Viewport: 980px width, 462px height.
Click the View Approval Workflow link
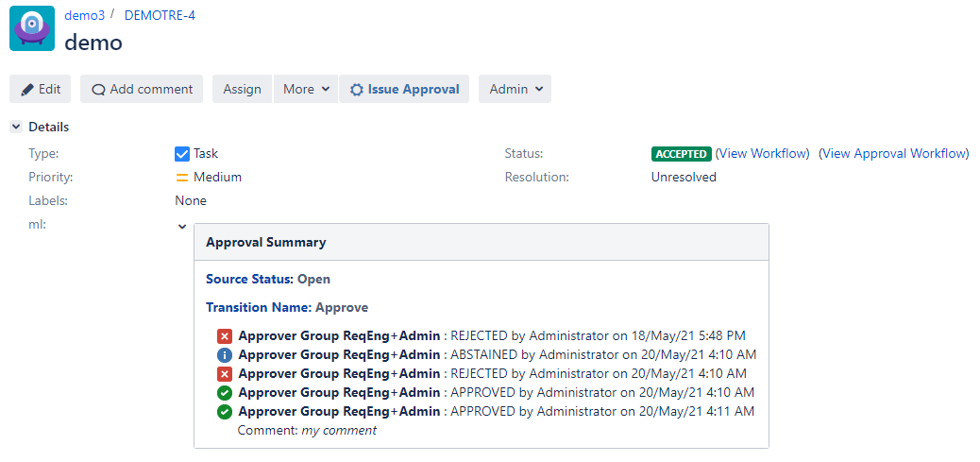coord(893,154)
